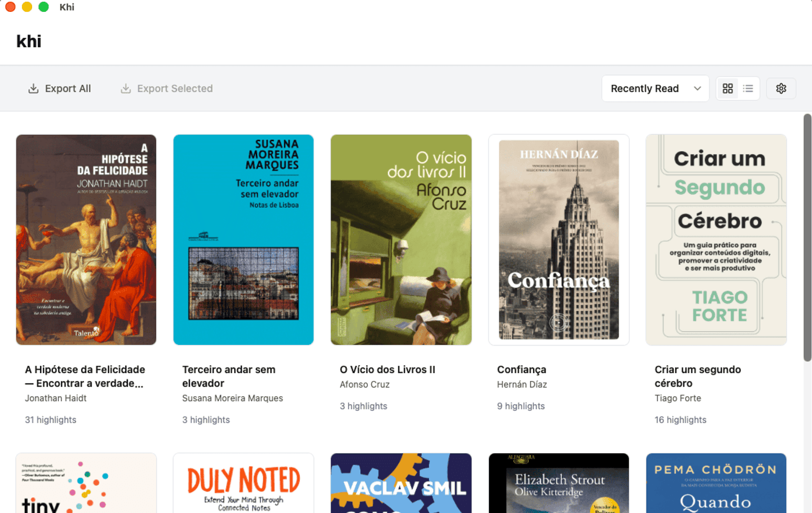Viewport: 812px width, 513px height.
Task: Select the Vaclav Smil book cover
Action: coord(401,483)
